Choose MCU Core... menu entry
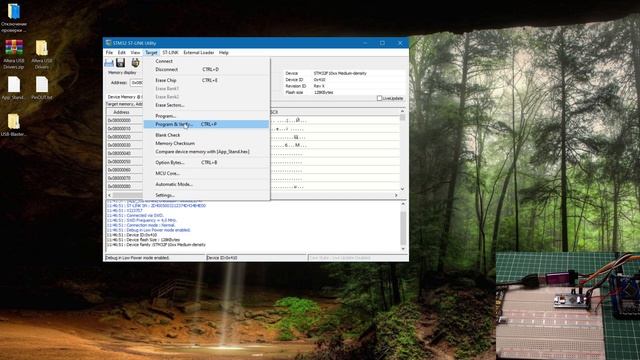This screenshot has height=360, width=640. coord(206,173)
